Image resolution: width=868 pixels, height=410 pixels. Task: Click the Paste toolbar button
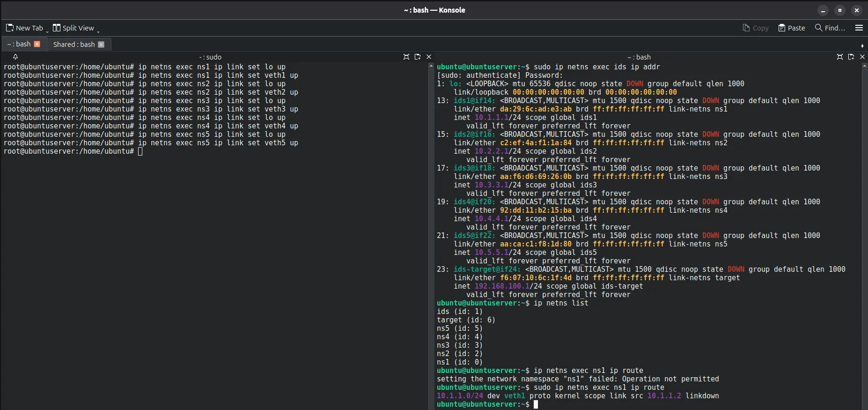pos(792,28)
